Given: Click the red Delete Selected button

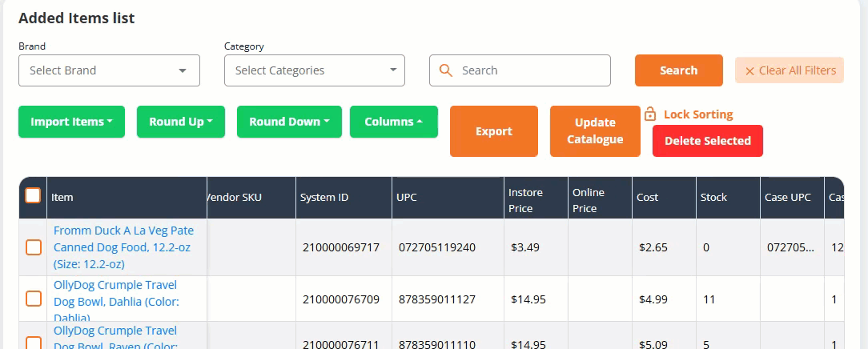Looking at the screenshot, I should point(708,141).
